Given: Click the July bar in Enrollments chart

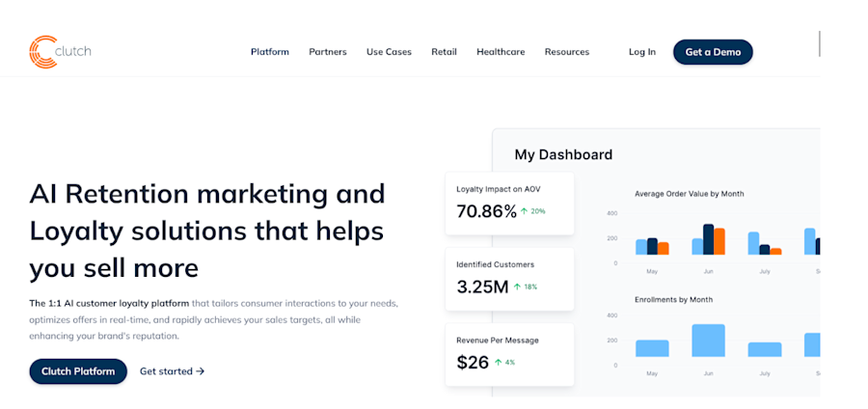Looking at the screenshot, I should 765,349.
